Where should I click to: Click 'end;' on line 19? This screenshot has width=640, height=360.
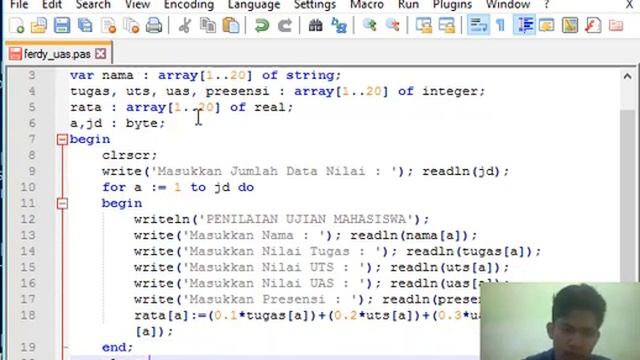117,347
